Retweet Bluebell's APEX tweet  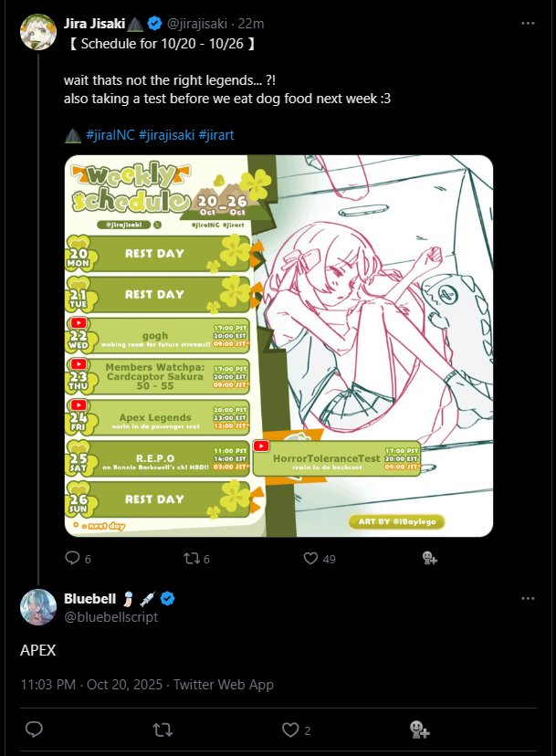[163, 730]
